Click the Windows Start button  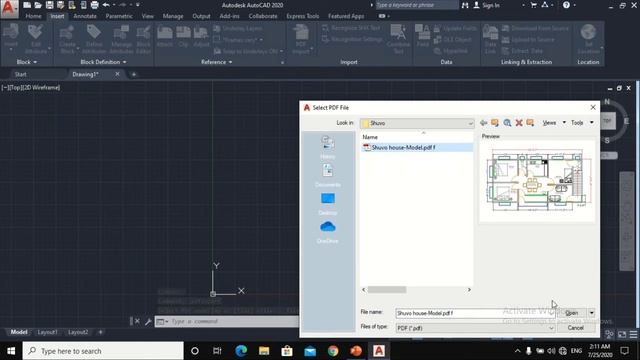point(11,351)
